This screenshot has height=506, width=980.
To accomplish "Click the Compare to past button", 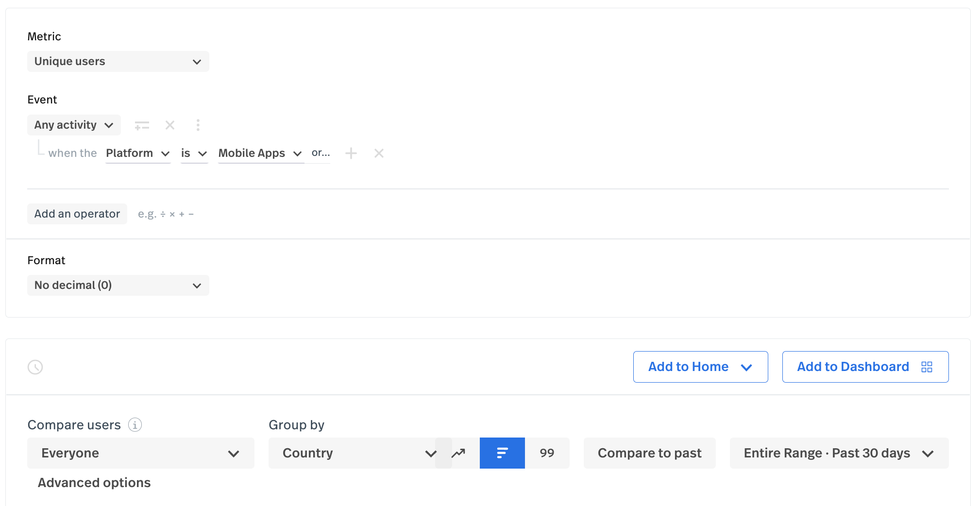I will [x=649, y=453].
